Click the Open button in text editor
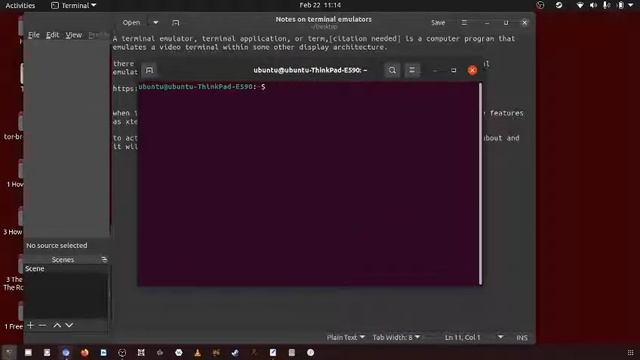 (x=131, y=23)
